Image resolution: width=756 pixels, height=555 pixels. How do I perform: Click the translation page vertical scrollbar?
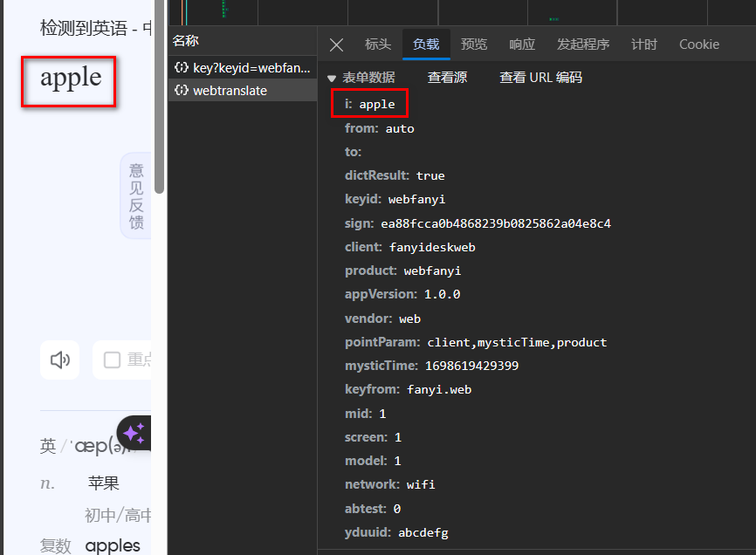159,105
